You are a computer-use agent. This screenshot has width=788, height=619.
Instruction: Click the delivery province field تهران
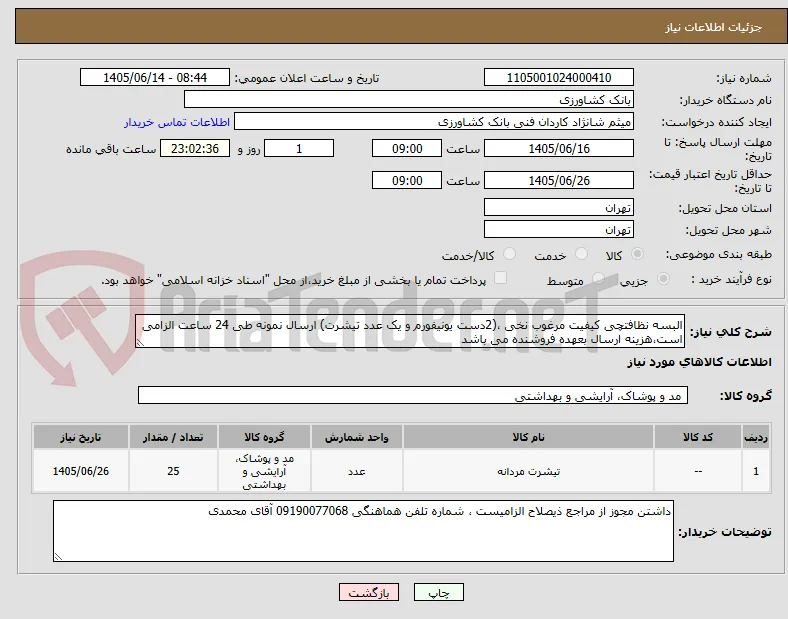pyautogui.click(x=559, y=208)
